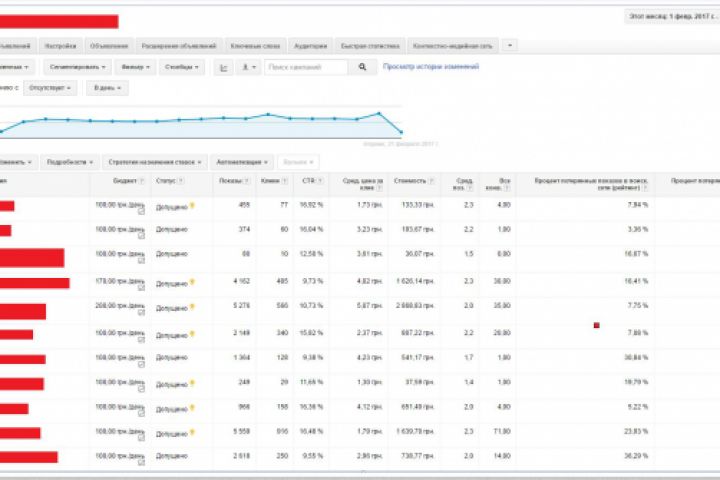The width and height of the screenshot is (720, 480).
Task: Open help icon beside Бюджет header
Action: (142, 181)
